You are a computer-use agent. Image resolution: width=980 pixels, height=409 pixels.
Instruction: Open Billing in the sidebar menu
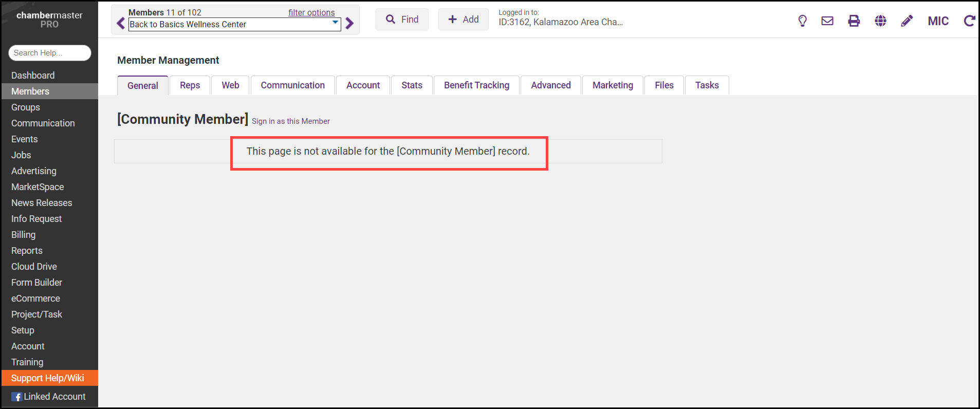tap(24, 235)
